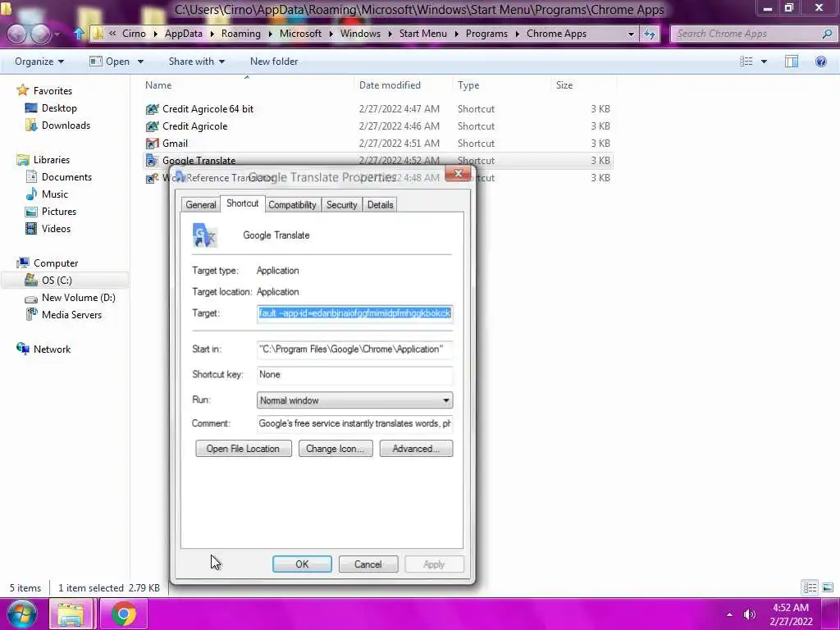Viewport: 840px width, 630px height.
Task: Expand the address bar hidden folders chevron
Action: click(x=112, y=33)
